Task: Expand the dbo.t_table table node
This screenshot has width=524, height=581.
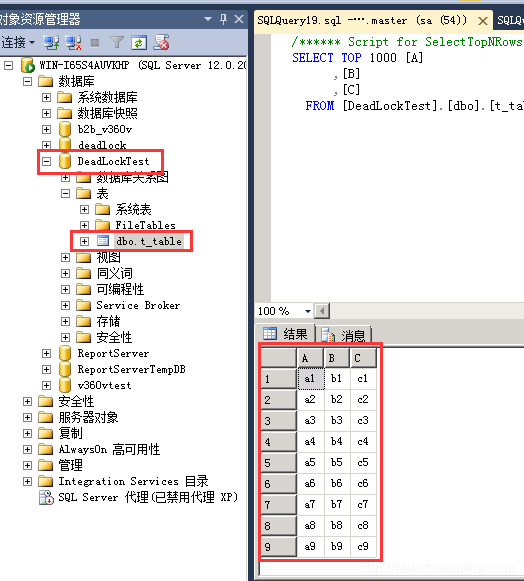Action: click(x=84, y=241)
